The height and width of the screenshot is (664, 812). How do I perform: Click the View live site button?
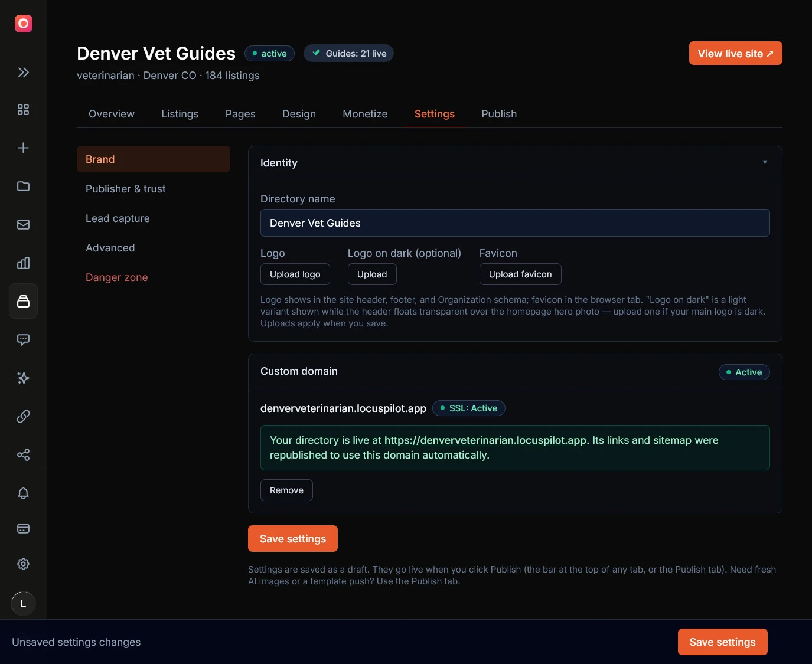[735, 53]
